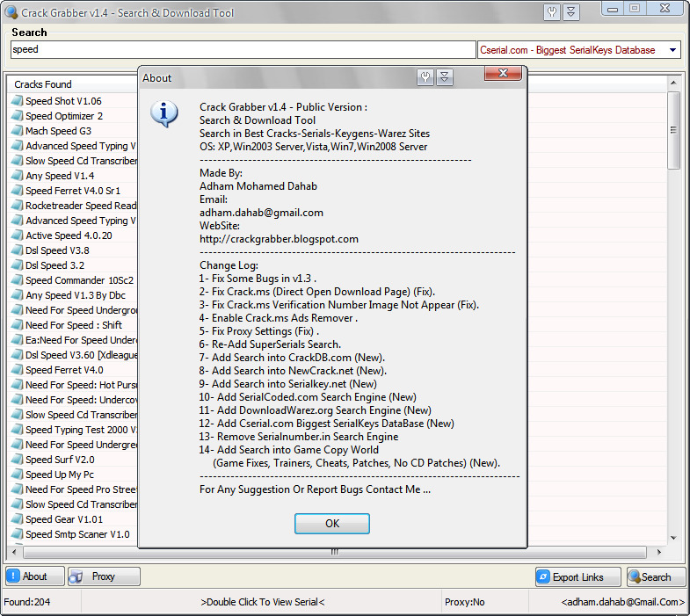Select 'Speed Ferret V4.0' row
This screenshot has height=616, width=690.
click(x=65, y=371)
